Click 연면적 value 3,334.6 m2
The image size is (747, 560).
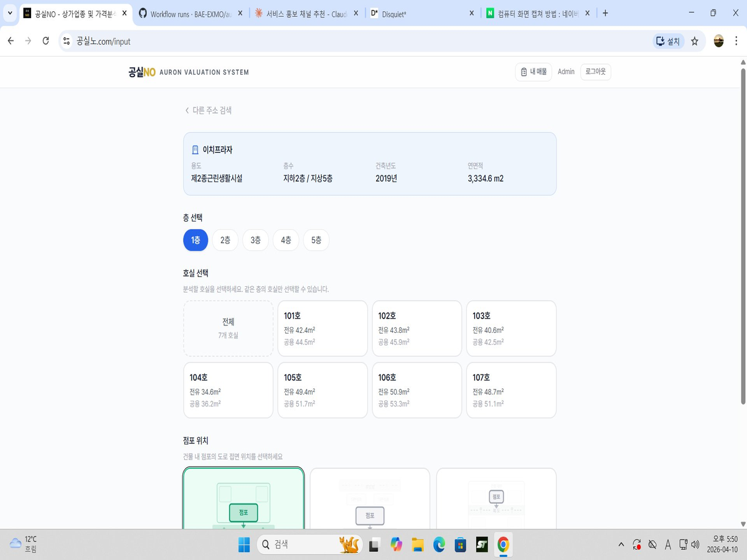click(x=486, y=178)
